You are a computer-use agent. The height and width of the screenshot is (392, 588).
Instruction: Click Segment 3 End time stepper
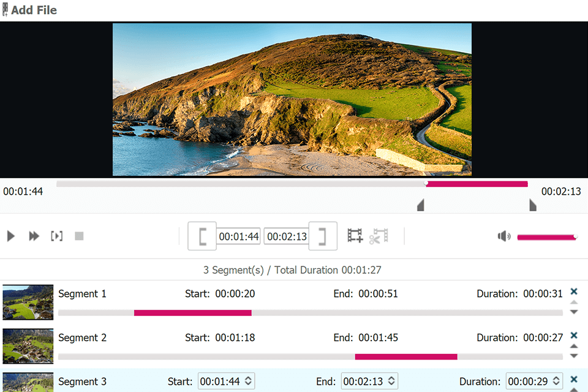pos(392,382)
